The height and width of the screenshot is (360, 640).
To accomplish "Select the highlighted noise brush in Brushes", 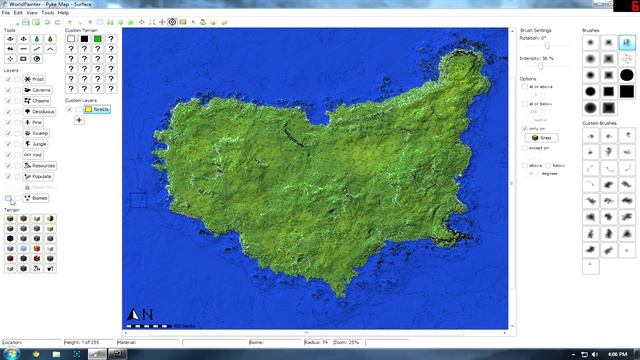I will point(627,42).
